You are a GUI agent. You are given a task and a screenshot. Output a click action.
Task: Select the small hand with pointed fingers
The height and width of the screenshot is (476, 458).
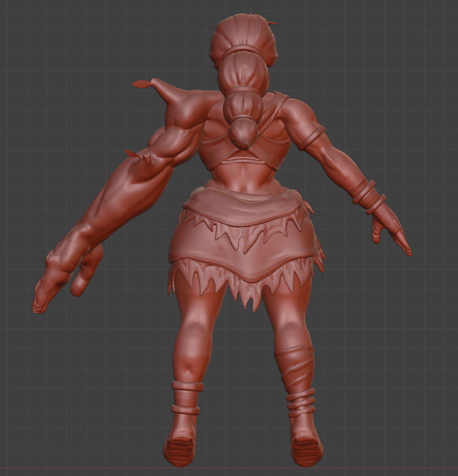click(x=391, y=231)
